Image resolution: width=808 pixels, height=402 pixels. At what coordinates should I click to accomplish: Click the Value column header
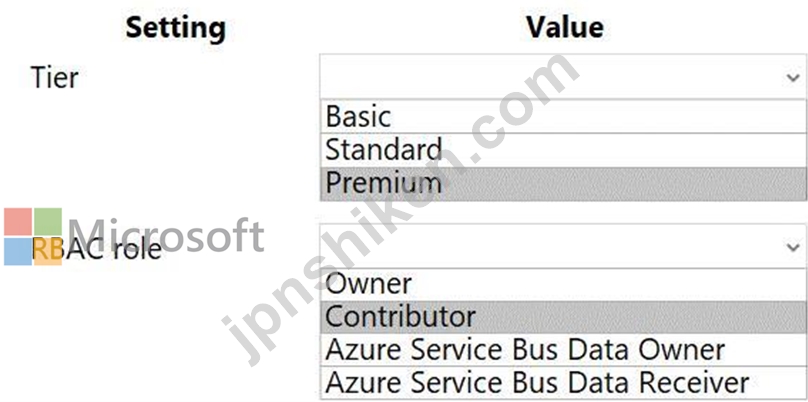tap(565, 27)
